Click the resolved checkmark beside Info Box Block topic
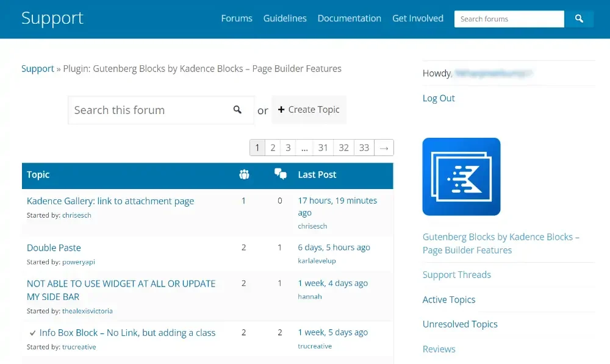The image size is (610, 364). (x=32, y=332)
